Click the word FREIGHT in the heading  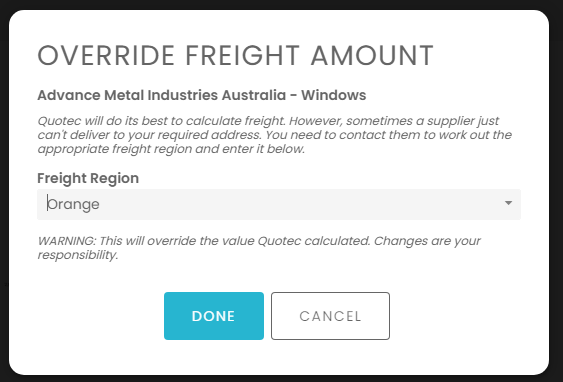coord(243,56)
